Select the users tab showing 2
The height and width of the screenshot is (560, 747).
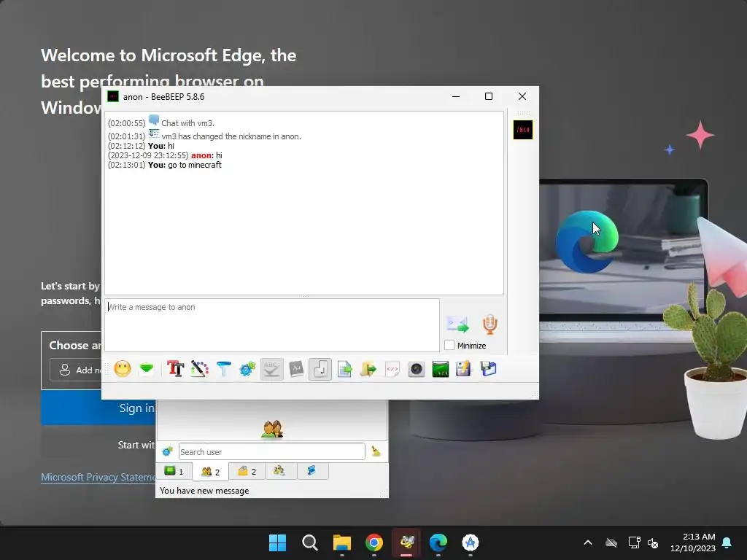pyautogui.click(x=210, y=472)
